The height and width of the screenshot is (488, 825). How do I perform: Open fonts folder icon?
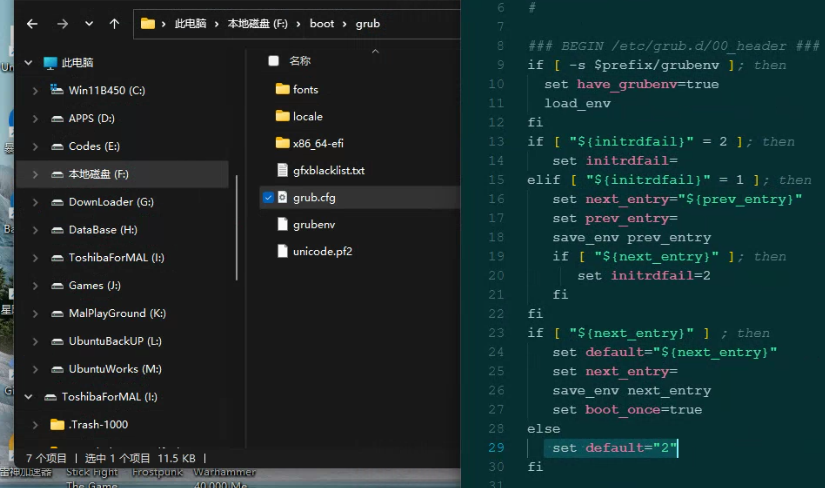coord(283,89)
